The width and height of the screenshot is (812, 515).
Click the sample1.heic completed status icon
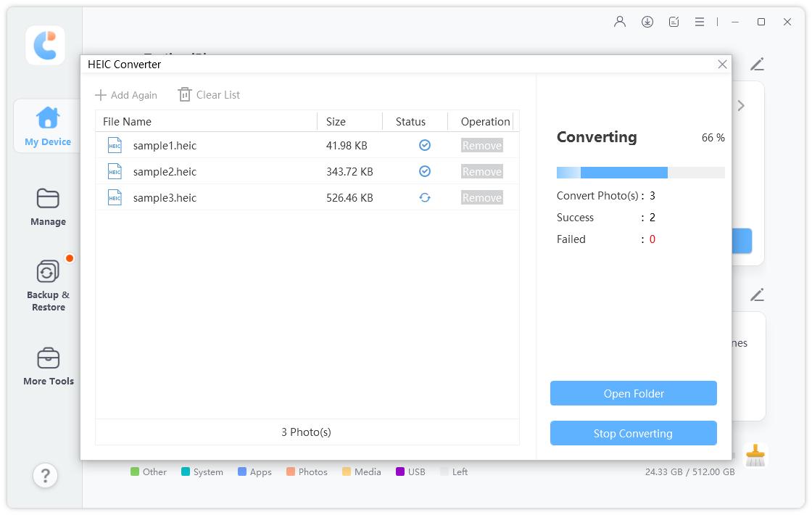tap(425, 146)
